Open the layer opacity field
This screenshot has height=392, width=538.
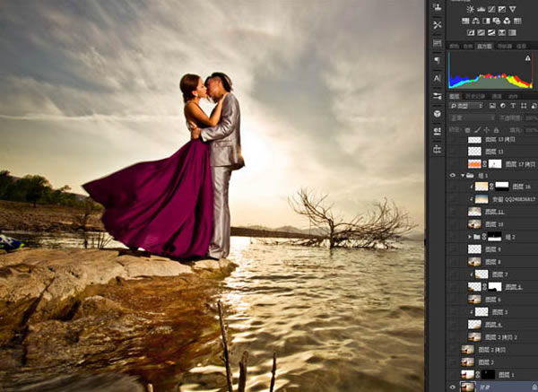[531, 118]
